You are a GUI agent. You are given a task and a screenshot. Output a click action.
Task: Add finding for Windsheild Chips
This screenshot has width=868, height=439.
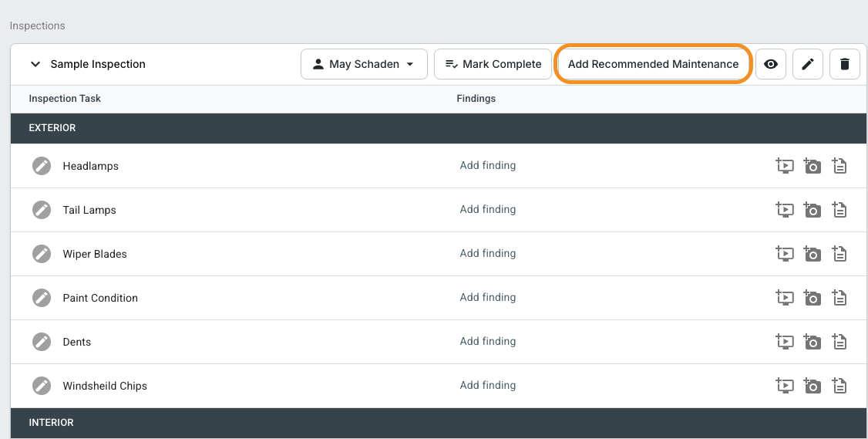coord(488,385)
